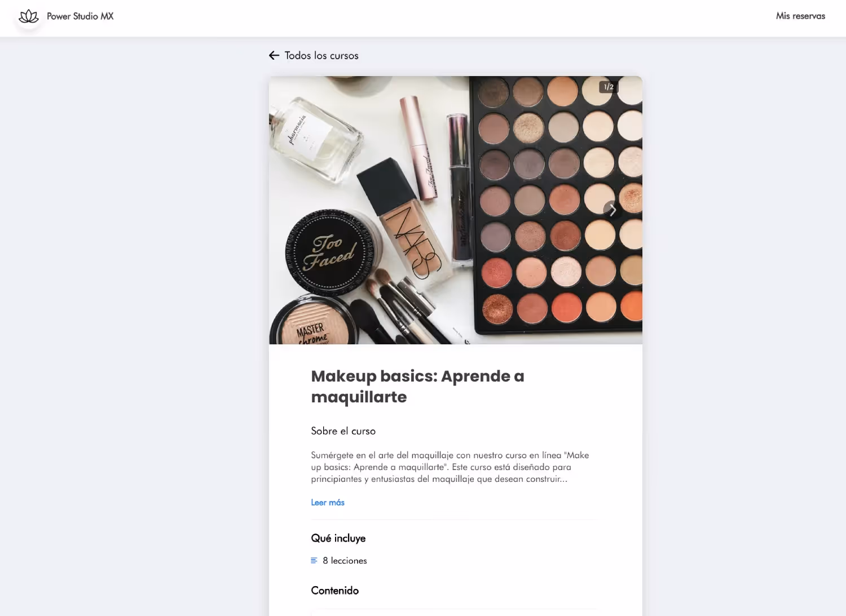Click the Sobre el curso heading
The height and width of the screenshot is (616, 846).
tap(343, 431)
